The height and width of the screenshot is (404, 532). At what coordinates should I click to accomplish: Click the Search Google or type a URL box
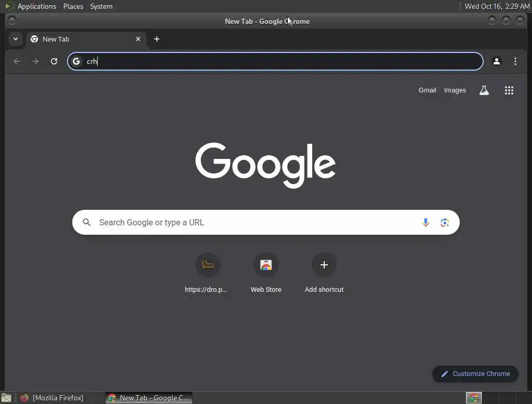265,222
